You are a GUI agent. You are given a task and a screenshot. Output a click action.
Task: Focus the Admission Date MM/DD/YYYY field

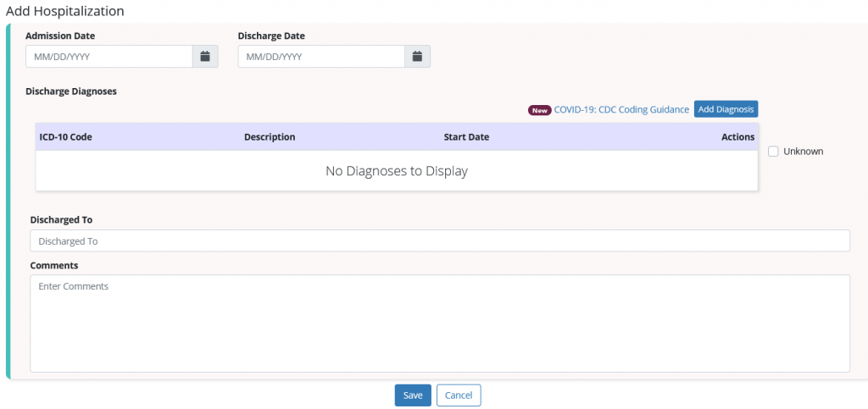[x=109, y=57]
